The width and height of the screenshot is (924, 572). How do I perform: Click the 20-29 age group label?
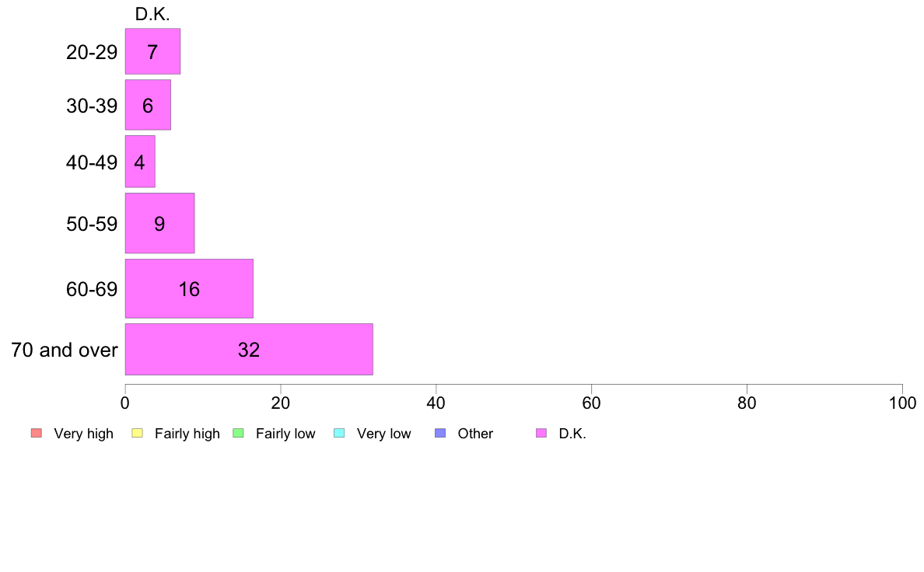(x=92, y=52)
